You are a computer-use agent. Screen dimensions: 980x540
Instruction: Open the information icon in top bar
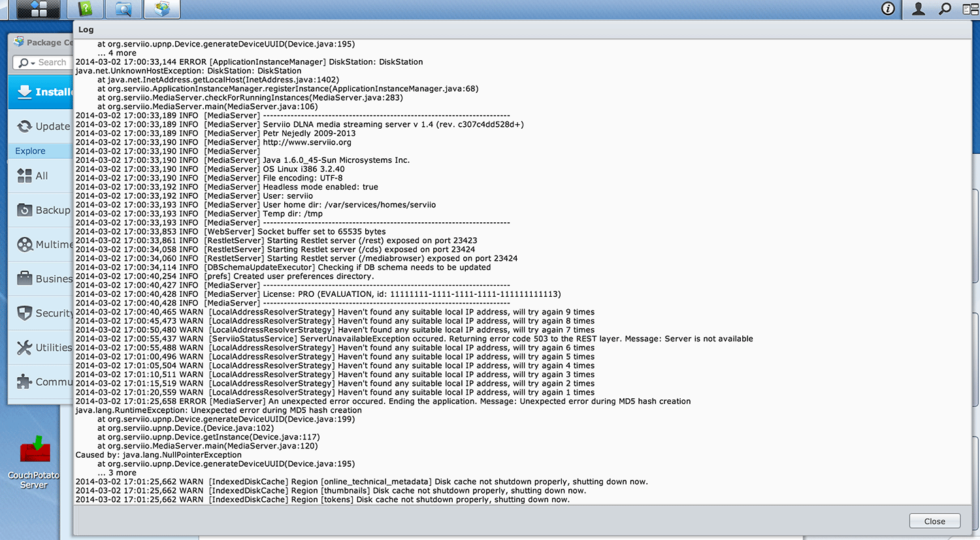click(x=888, y=8)
